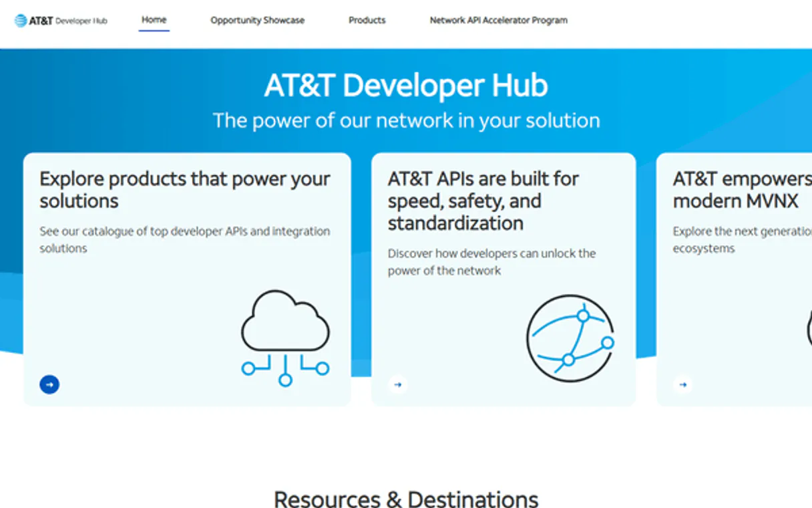The height and width of the screenshot is (508, 812).
Task: Click the blue arrow icon on Explore products card
Action: [x=49, y=384]
